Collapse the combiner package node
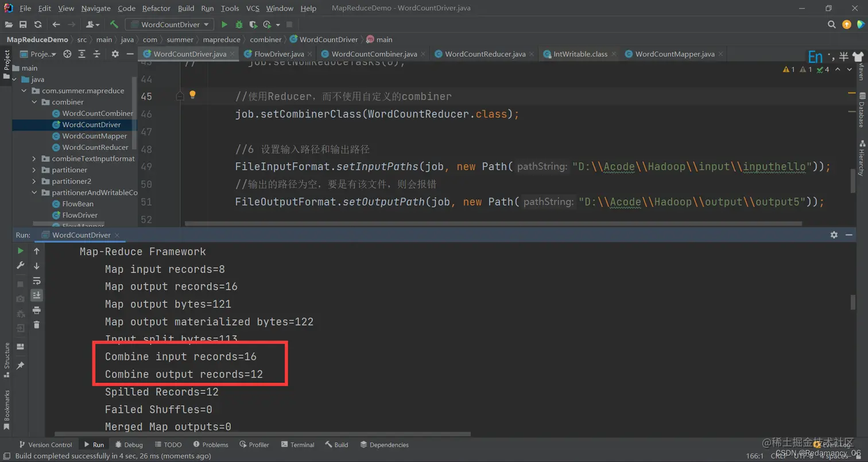This screenshot has height=462, width=868. point(34,102)
